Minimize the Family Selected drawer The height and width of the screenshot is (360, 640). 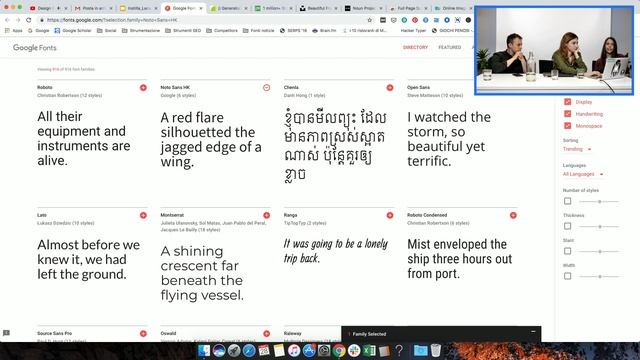pos(533,332)
